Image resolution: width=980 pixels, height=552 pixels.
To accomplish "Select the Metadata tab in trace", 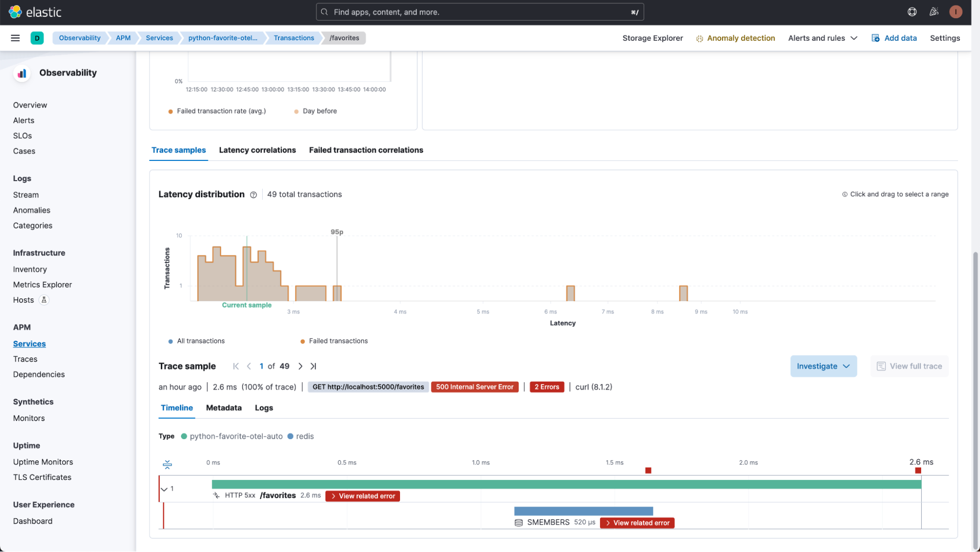I will click(x=224, y=408).
